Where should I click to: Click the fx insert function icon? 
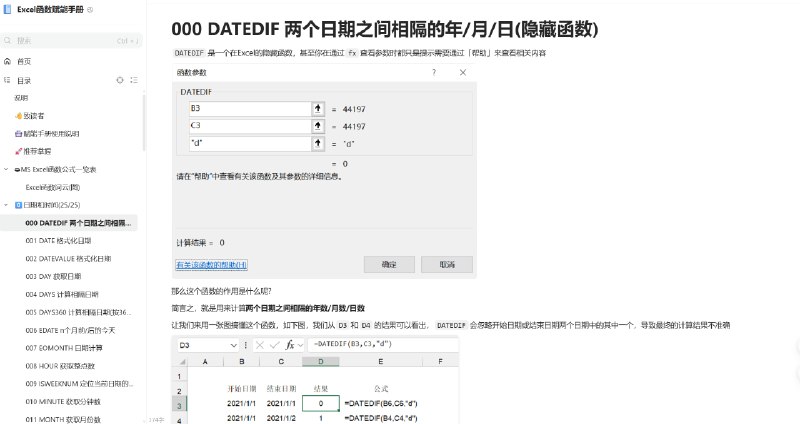click(x=290, y=345)
